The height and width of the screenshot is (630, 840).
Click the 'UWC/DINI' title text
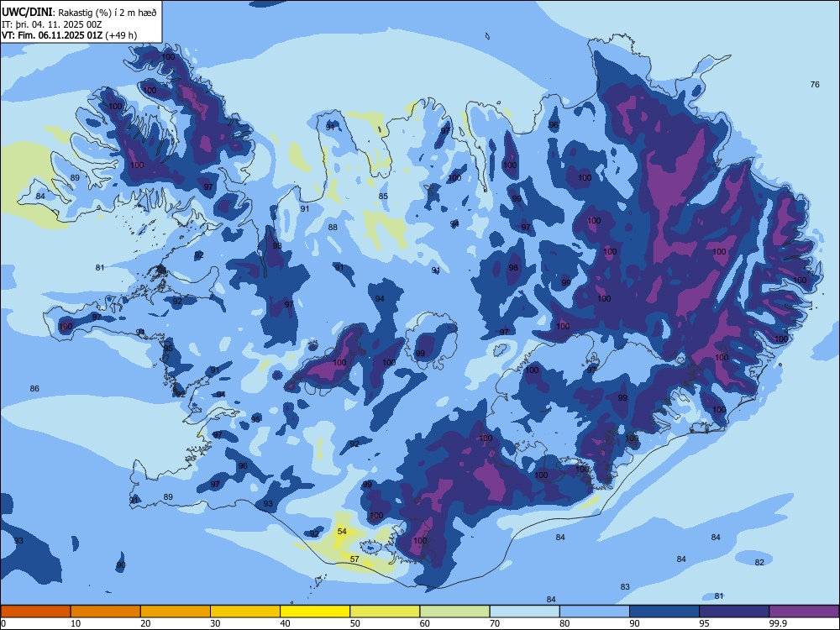28,13
